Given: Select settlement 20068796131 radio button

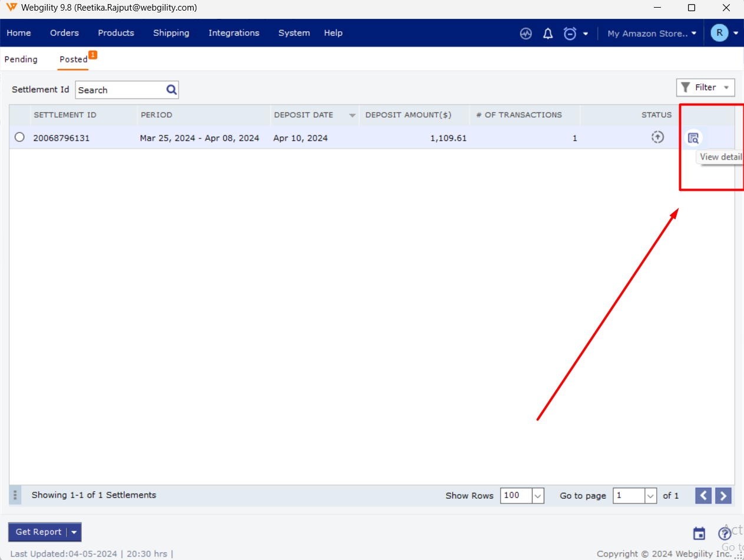Looking at the screenshot, I should click(19, 138).
